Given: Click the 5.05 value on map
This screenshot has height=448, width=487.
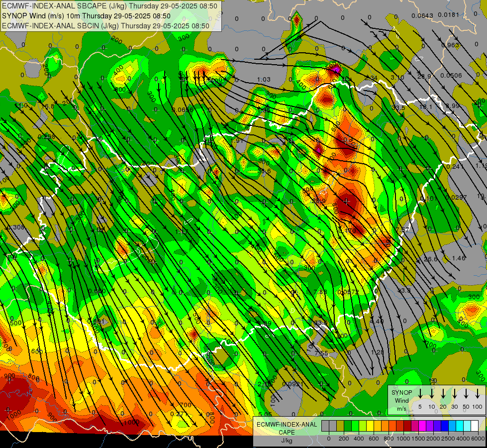Looking at the screenshot, I should [265, 414].
